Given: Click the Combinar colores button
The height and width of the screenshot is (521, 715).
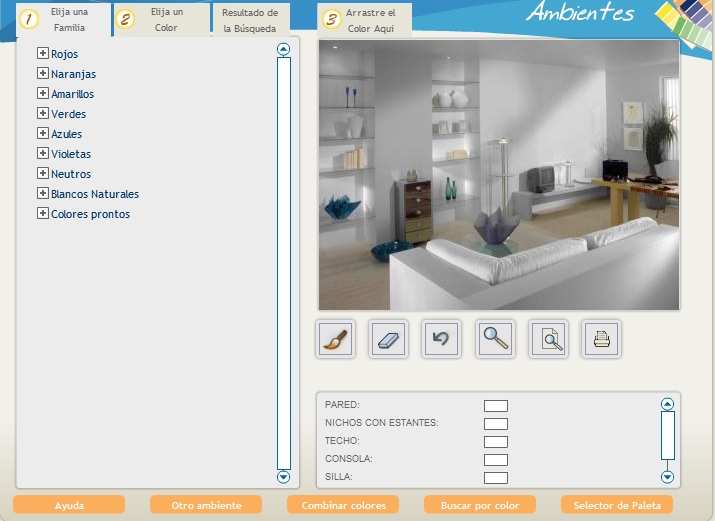Looking at the screenshot, I should 343,505.
